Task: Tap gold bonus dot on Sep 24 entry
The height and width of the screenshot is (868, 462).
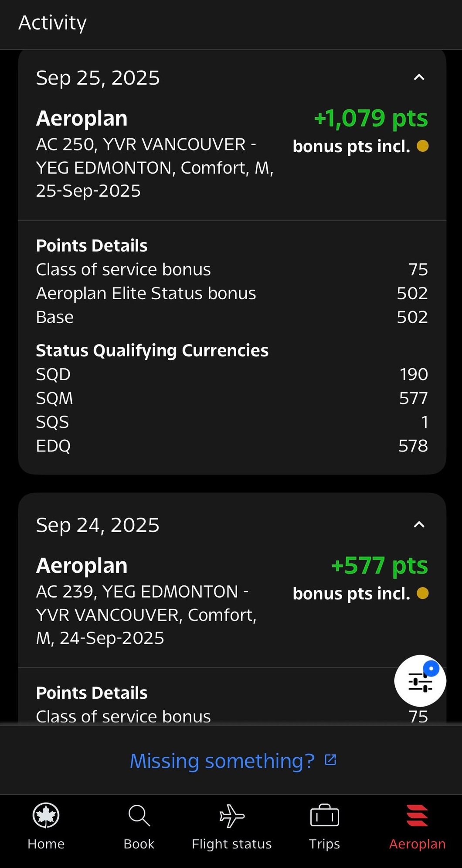Action: [x=422, y=593]
